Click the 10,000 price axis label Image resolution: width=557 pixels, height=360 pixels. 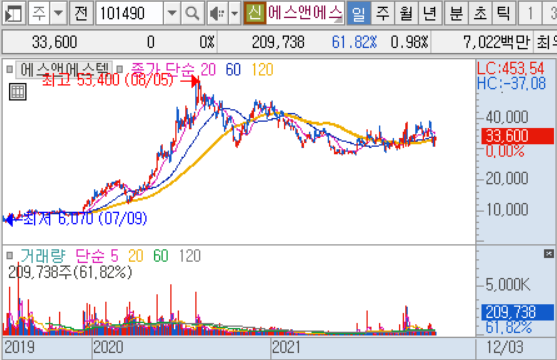[507, 209]
